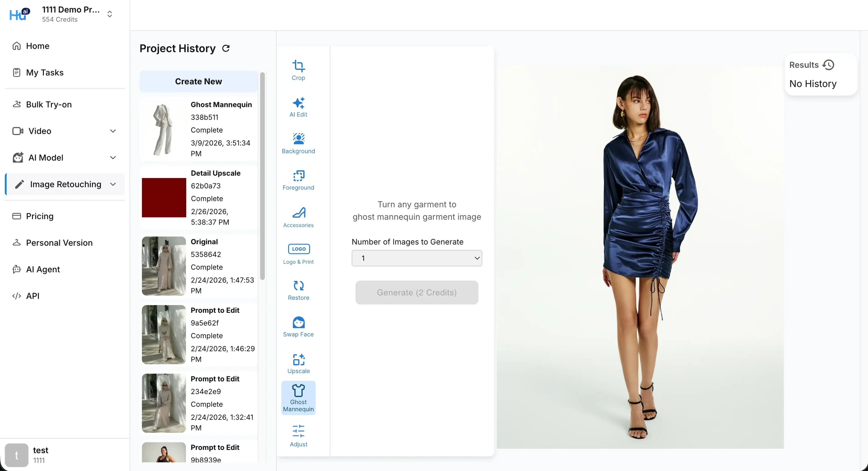
Task: Open the AI Edit tool
Action: 298,107
